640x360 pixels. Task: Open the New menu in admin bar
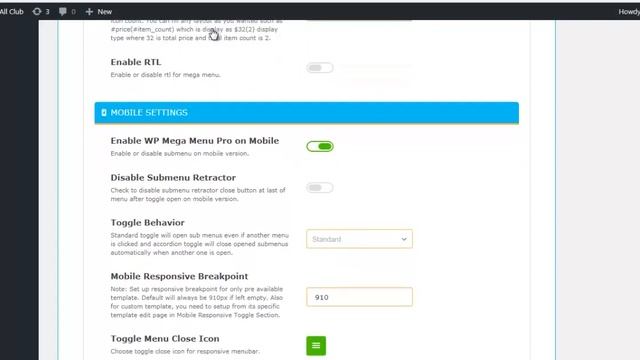[99, 11]
